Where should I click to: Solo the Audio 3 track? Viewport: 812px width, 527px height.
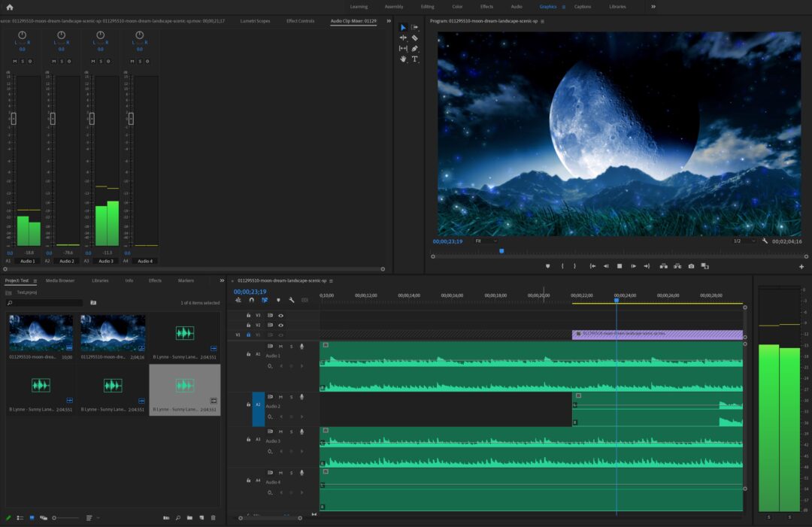pyautogui.click(x=291, y=432)
